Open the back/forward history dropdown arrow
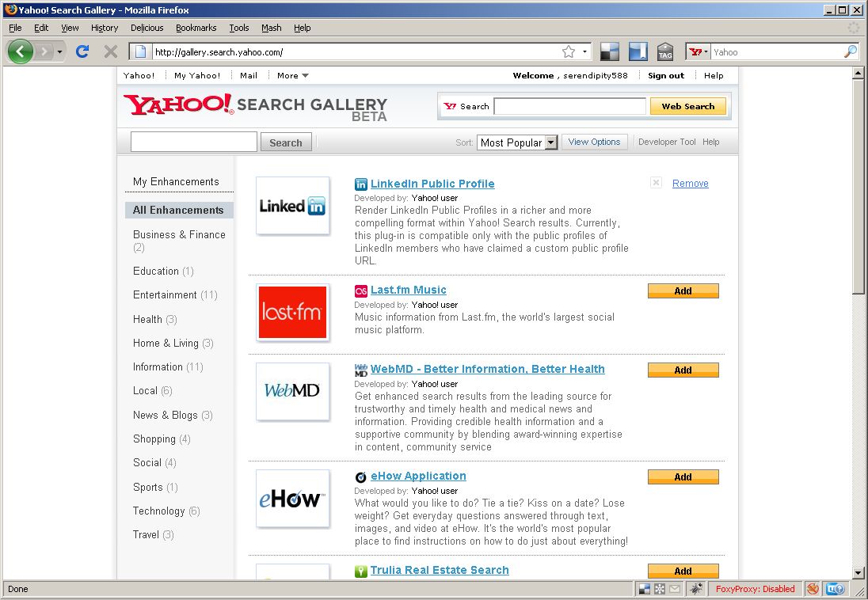Screen dimensions: 868x600 click(59, 52)
